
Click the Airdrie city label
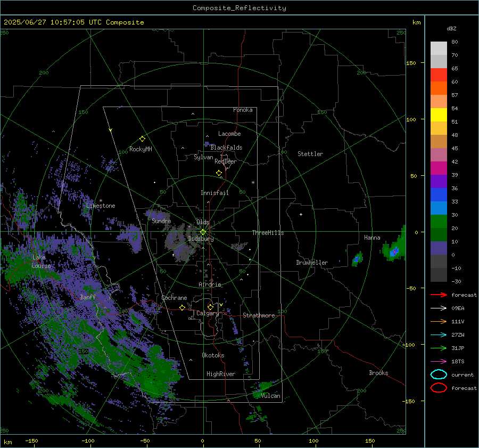[210, 284]
